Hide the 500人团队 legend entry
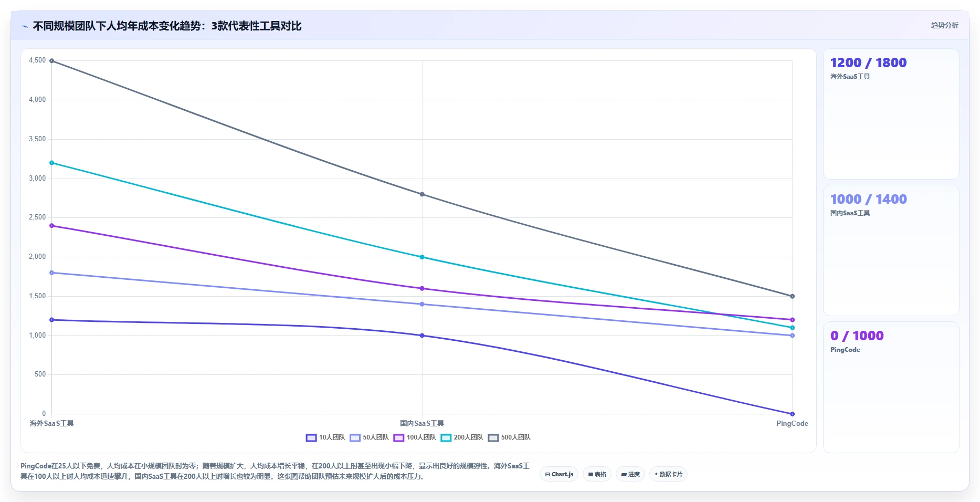 [x=509, y=437]
